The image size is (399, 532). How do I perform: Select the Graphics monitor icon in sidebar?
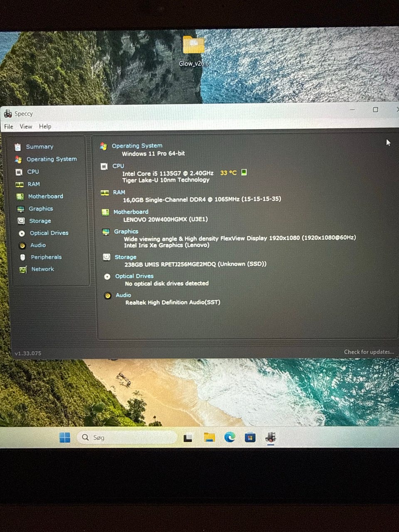[21, 209]
